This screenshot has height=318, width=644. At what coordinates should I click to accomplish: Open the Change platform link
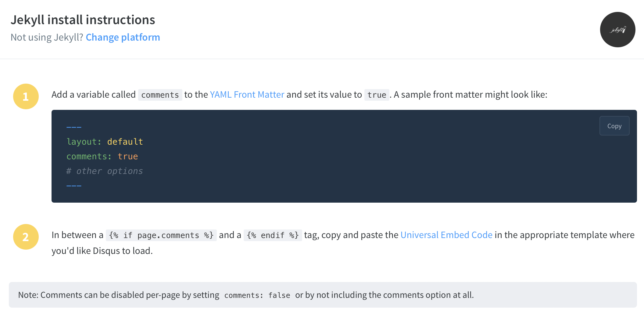tap(123, 37)
